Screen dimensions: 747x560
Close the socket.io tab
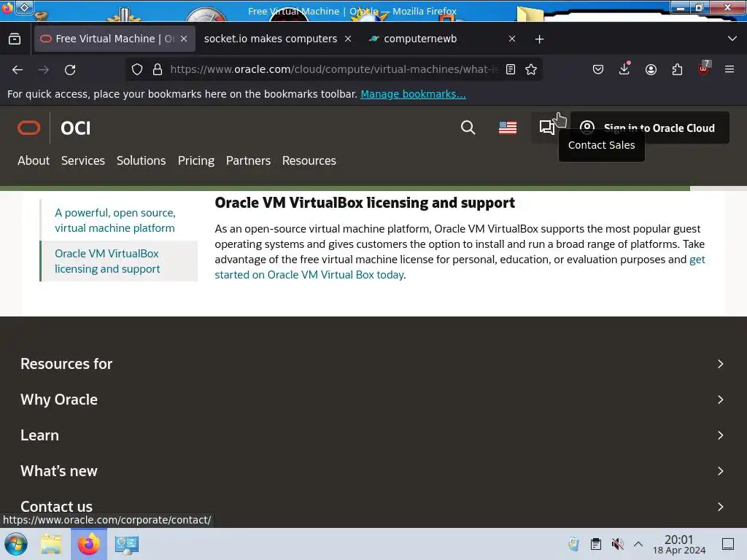(x=348, y=39)
